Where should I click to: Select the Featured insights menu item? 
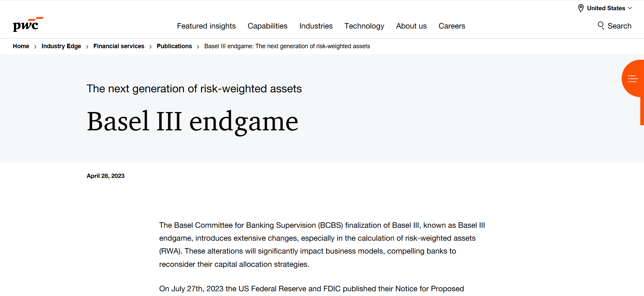click(x=206, y=26)
